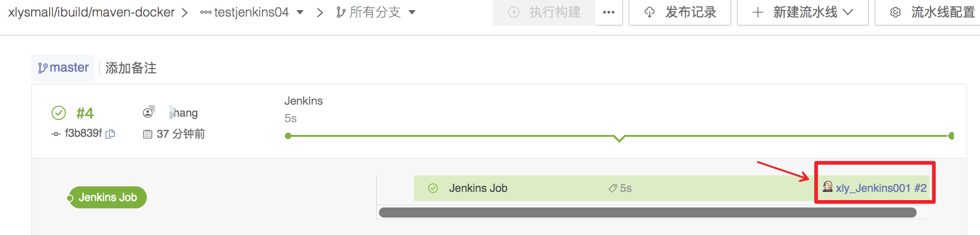
Task: Click the green success check icon beside #4
Action: (x=58, y=113)
